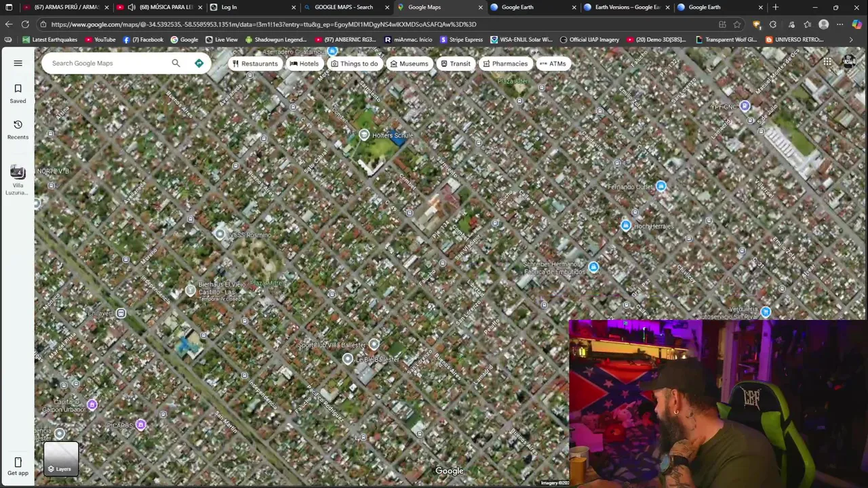Open directions using the blue arrow icon

pyautogui.click(x=199, y=63)
